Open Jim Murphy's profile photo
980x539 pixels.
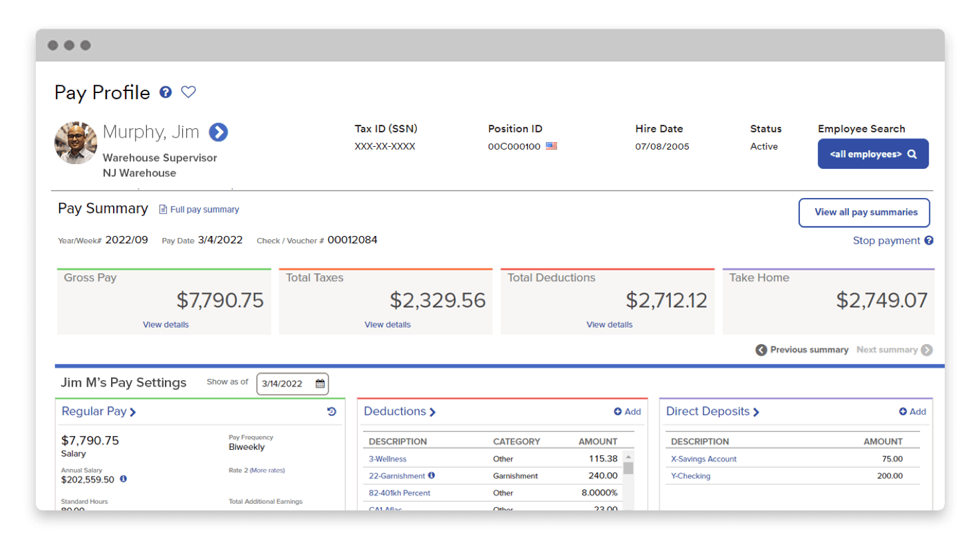click(x=76, y=142)
